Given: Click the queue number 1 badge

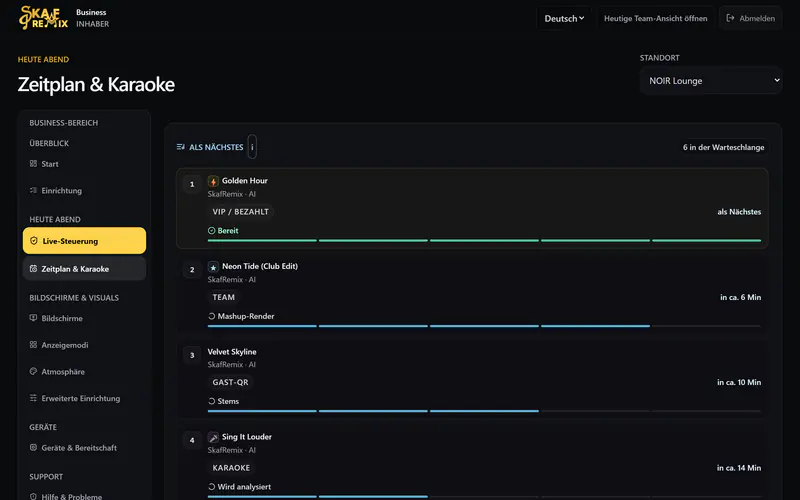Looking at the screenshot, I should (x=192, y=184).
